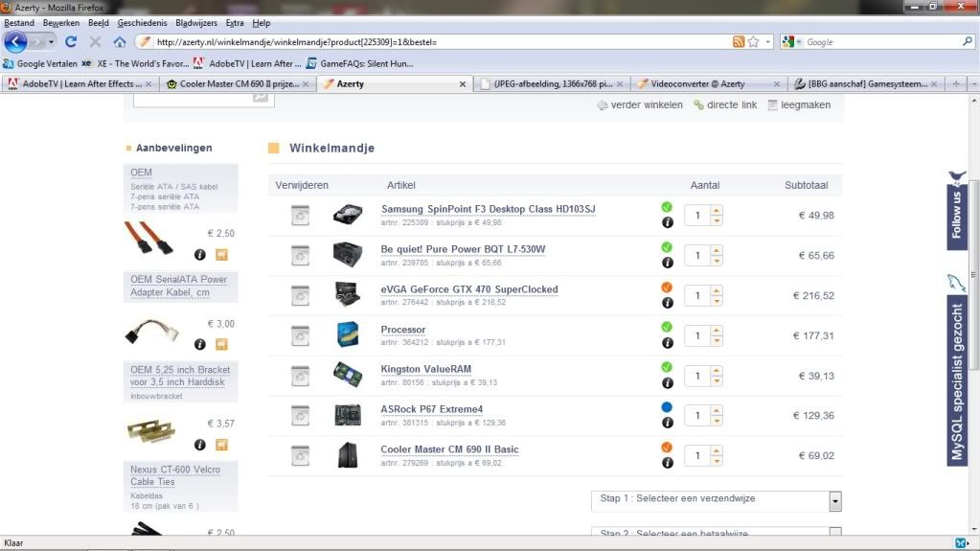This screenshot has width=980, height=551.
Task: Open ASRock P67 Extreme4 product link
Action: (432, 409)
